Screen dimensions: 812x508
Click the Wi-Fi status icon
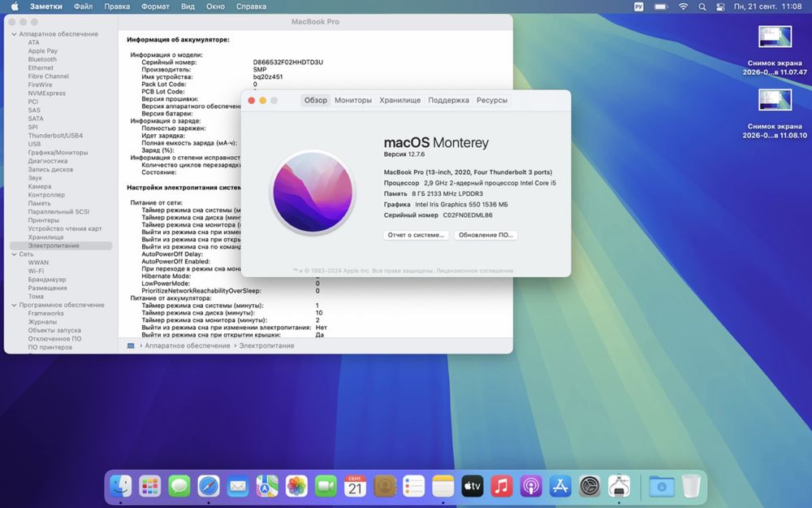pyautogui.click(x=684, y=7)
